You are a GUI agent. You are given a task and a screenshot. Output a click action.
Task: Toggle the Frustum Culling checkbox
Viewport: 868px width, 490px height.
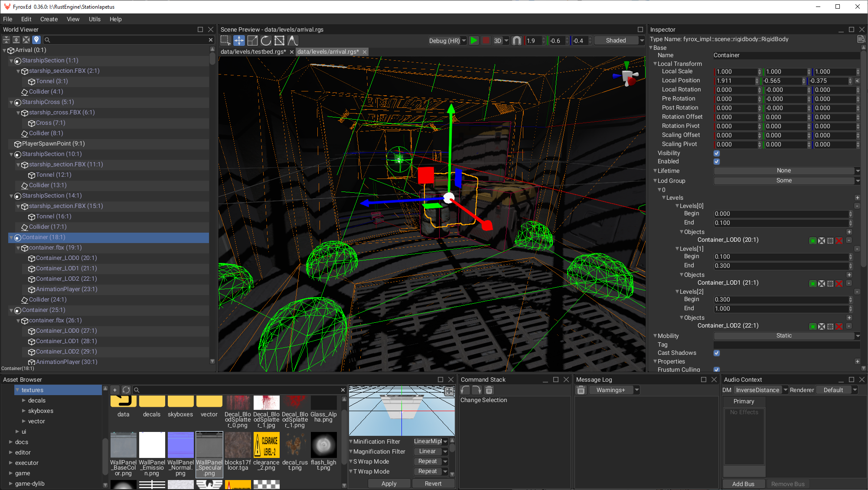[x=717, y=370]
